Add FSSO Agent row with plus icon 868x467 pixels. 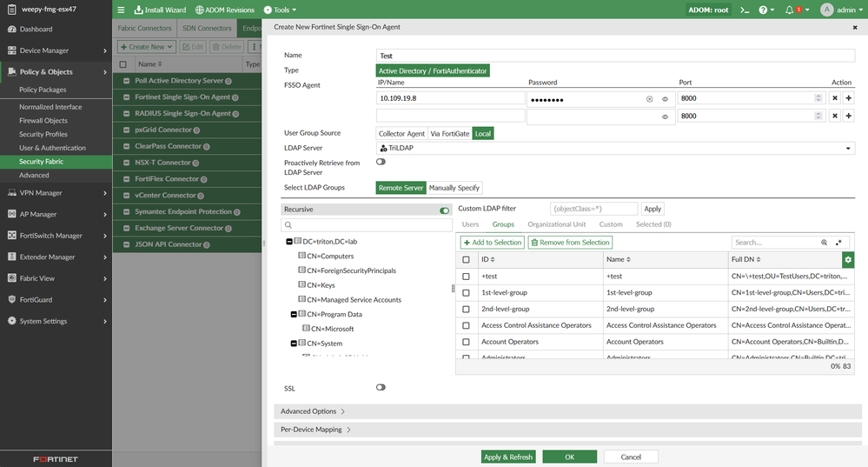[848, 98]
